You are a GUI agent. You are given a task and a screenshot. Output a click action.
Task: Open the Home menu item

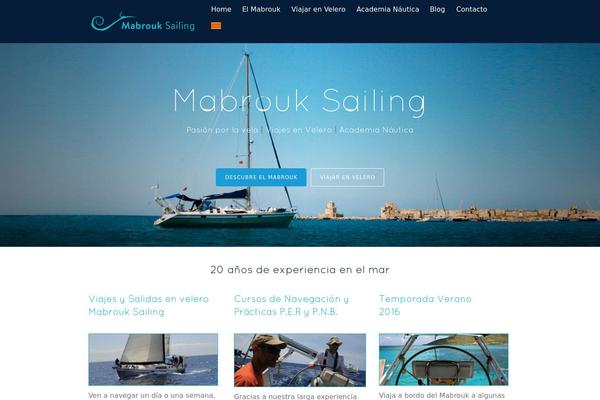pyautogui.click(x=221, y=9)
